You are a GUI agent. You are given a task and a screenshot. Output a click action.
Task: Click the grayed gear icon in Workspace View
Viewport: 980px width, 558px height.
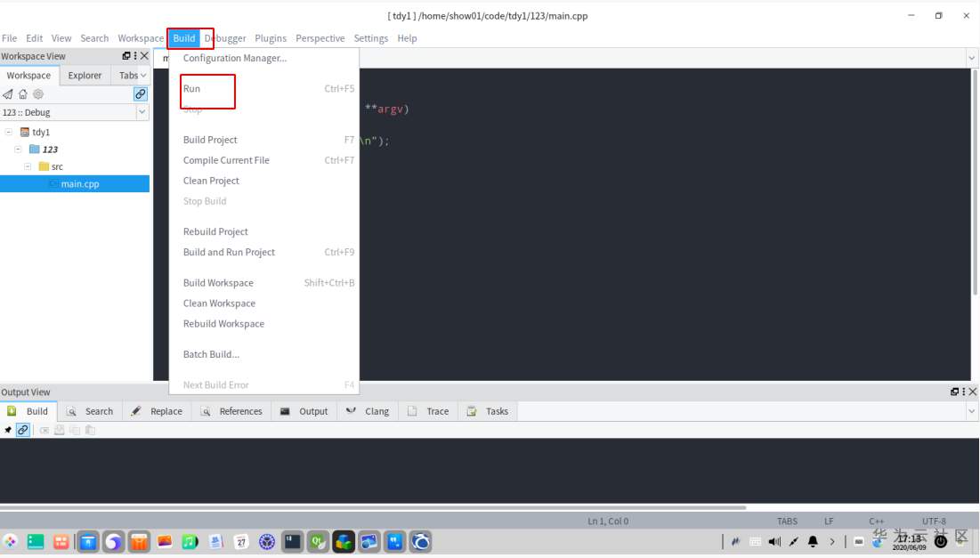point(38,94)
